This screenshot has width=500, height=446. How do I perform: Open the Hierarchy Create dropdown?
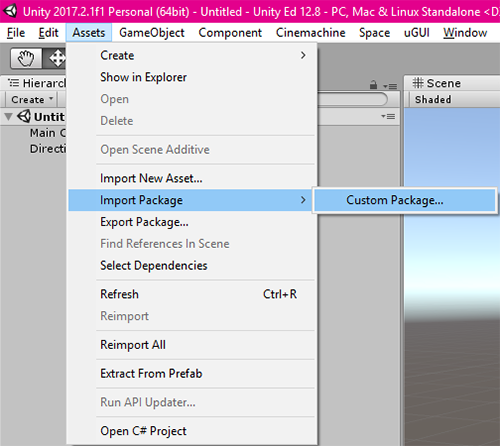tap(32, 99)
